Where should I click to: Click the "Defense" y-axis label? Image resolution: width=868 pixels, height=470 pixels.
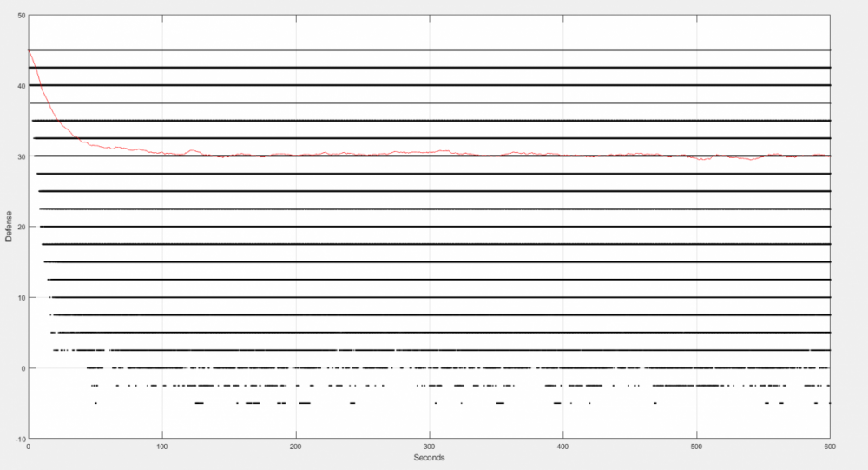[x=9, y=226]
